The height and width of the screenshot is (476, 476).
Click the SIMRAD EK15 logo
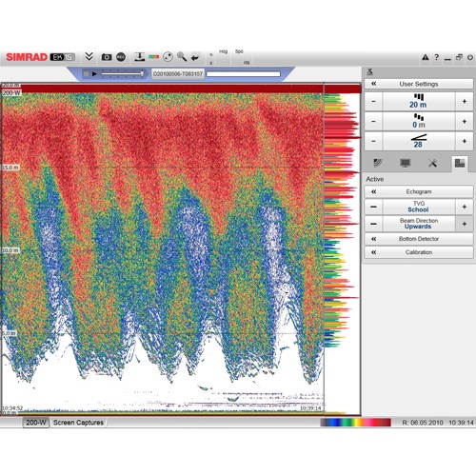click(40, 57)
